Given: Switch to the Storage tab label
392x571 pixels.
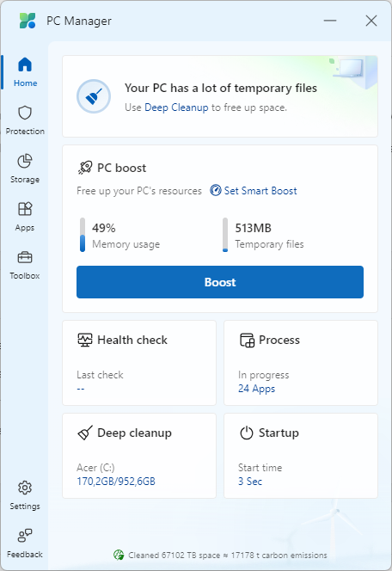Looking at the screenshot, I should tap(25, 180).
